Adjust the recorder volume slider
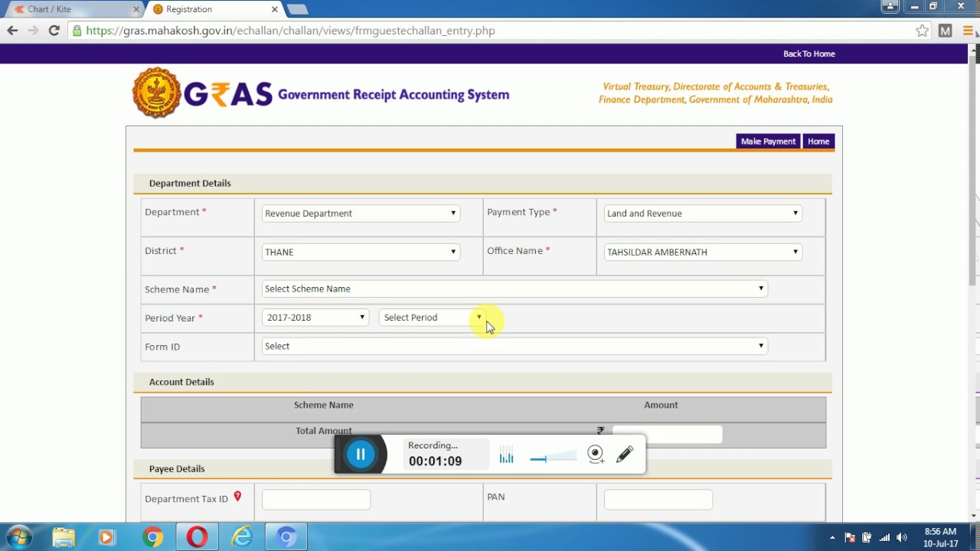Screen dimensions: 980x551 (x=553, y=458)
